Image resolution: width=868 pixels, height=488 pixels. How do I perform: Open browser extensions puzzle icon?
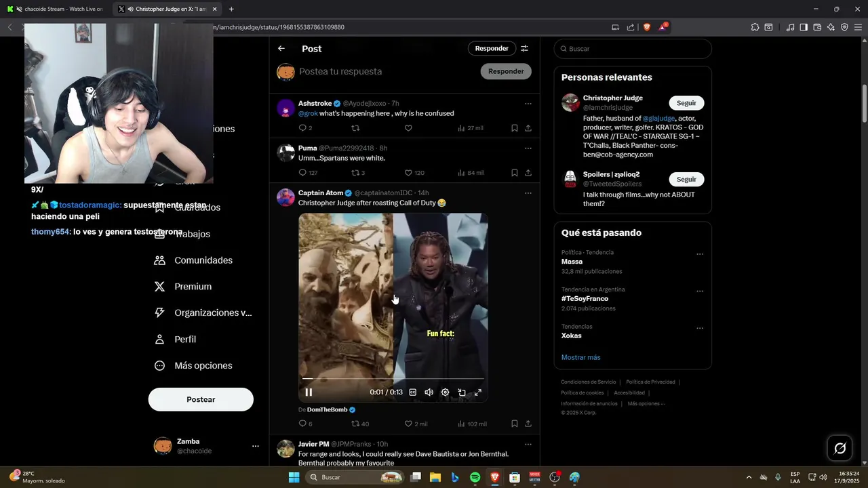point(755,27)
